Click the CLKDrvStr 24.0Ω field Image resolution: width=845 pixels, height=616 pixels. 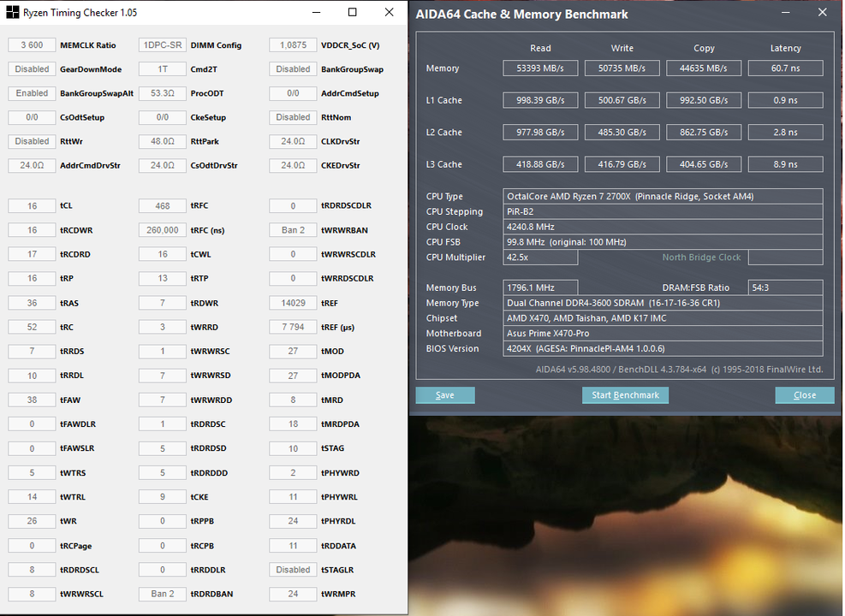(x=293, y=141)
